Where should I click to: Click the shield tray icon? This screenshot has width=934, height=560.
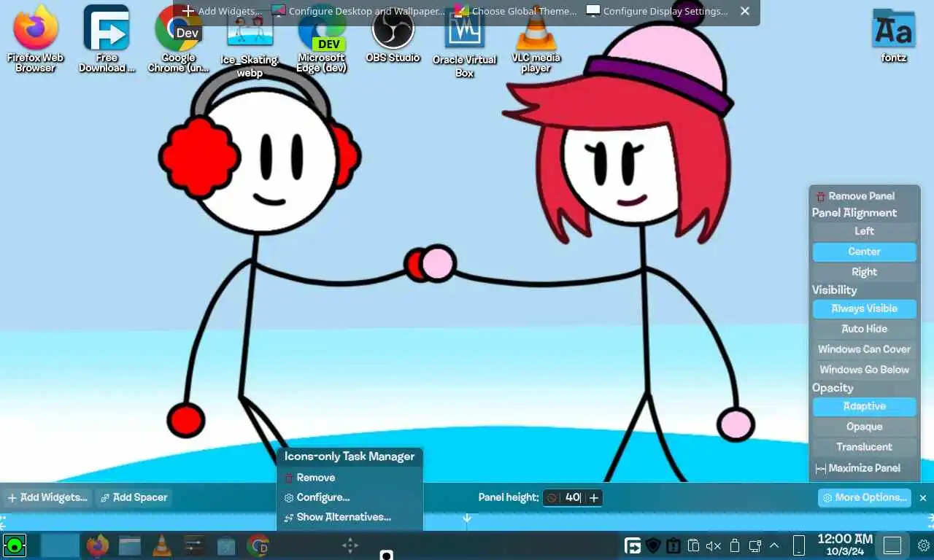click(653, 545)
